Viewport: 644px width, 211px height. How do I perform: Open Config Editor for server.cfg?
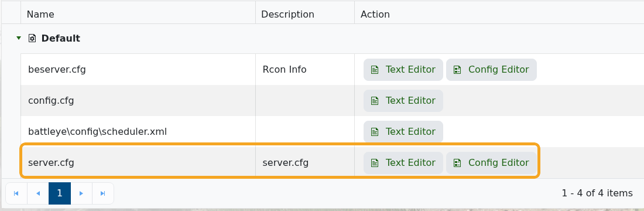click(491, 163)
